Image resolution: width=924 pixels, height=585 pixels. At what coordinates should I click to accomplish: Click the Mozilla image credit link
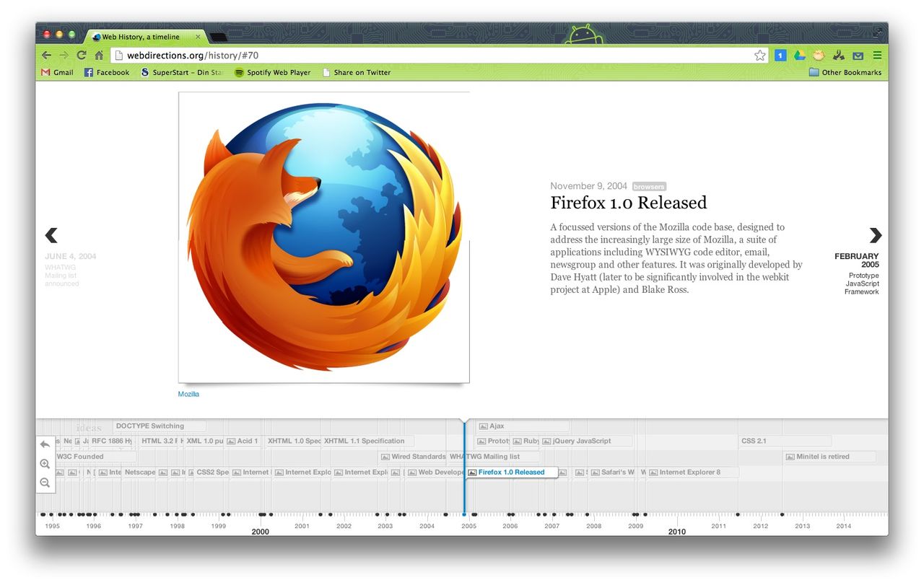coord(188,394)
